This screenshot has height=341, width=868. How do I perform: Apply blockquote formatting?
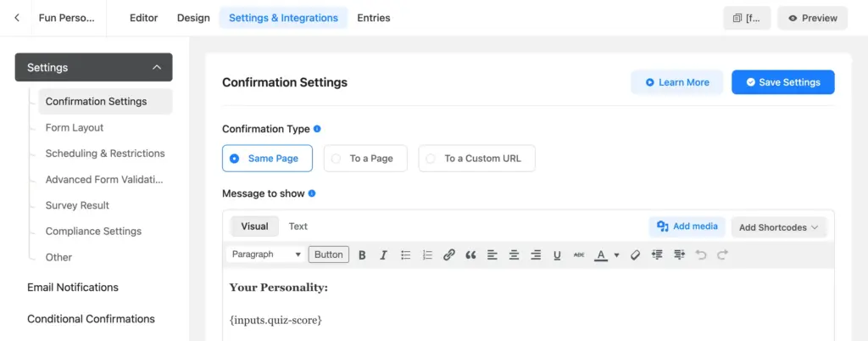point(470,254)
